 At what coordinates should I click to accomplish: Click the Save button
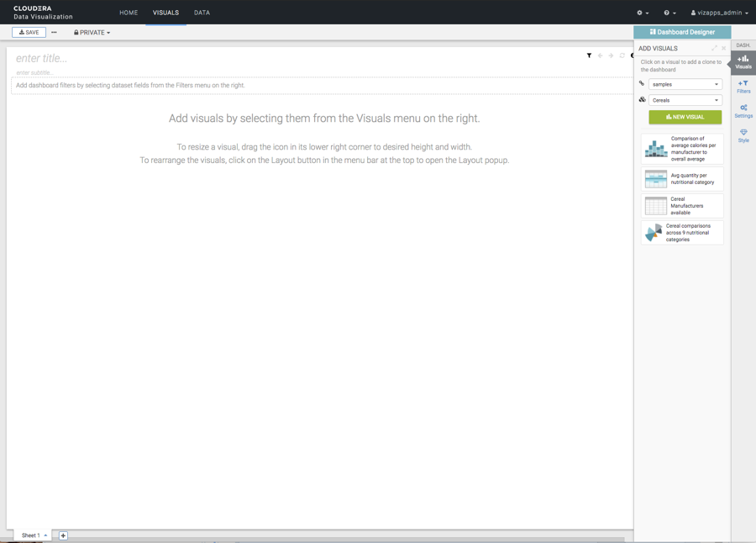tap(29, 33)
